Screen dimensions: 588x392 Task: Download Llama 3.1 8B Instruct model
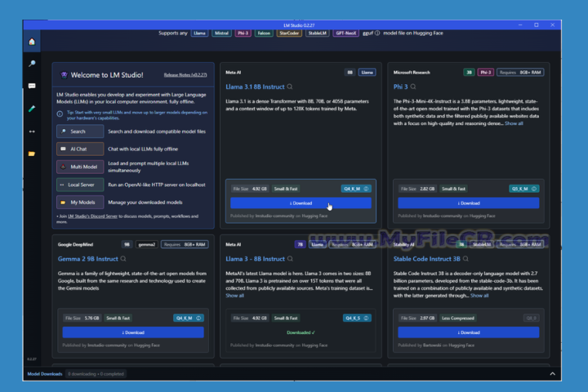pos(301,203)
